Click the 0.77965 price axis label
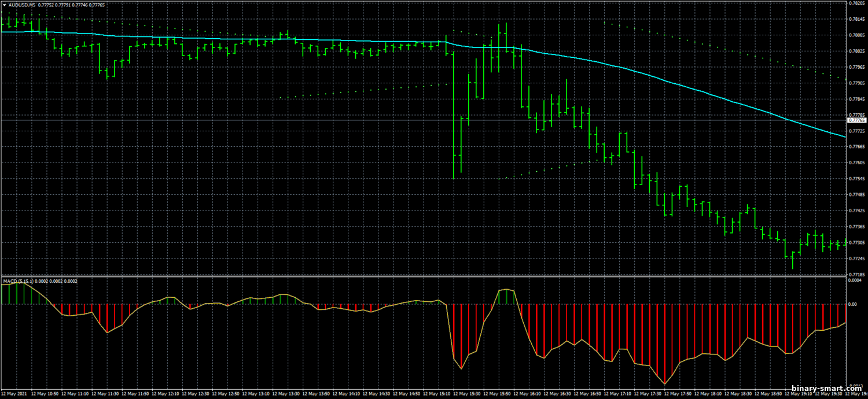This screenshot has height=399, width=868. tap(857, 66)
